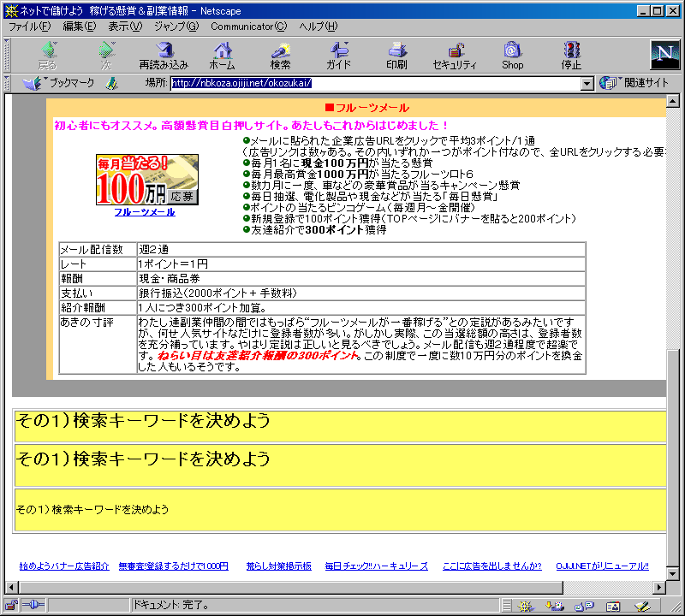Open the セキュリティ security info
The height and width of the screenshot is (616, 685).
[x=455, y=56]
